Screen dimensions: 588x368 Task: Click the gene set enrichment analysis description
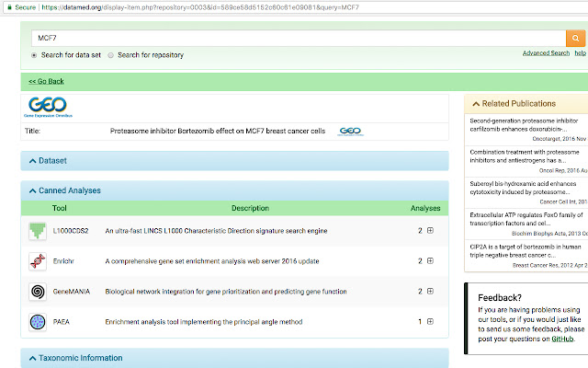coord(212,261)
